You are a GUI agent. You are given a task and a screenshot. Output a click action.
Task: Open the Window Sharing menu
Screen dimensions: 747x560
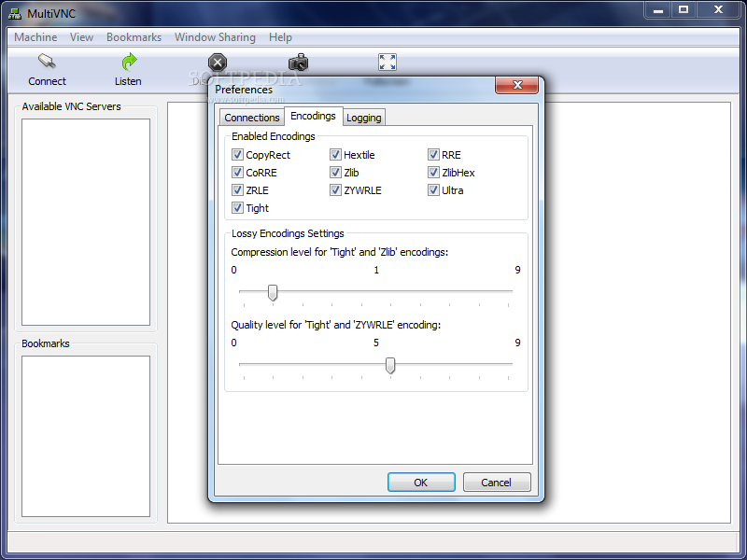(x=215, y=37)
